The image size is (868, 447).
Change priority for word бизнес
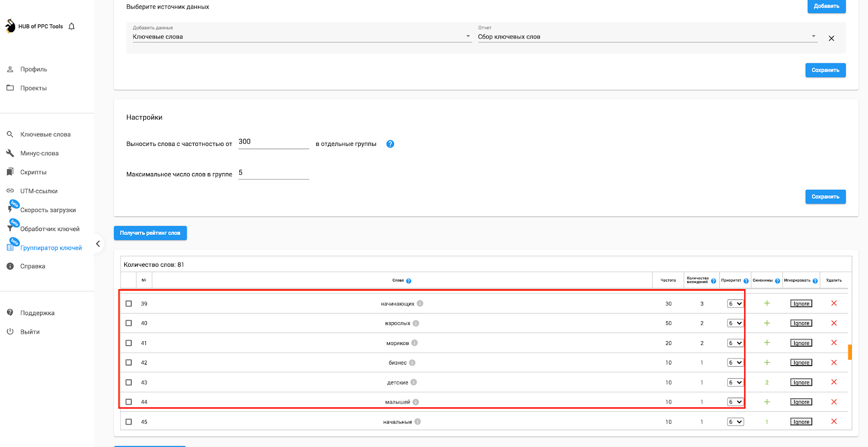pyautogui.click(x=735, y=362)
